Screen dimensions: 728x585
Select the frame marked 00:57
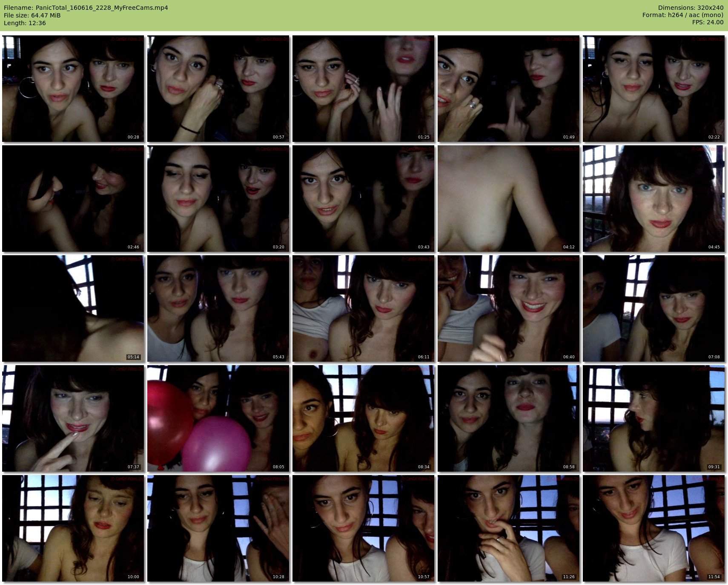[218, 89]
